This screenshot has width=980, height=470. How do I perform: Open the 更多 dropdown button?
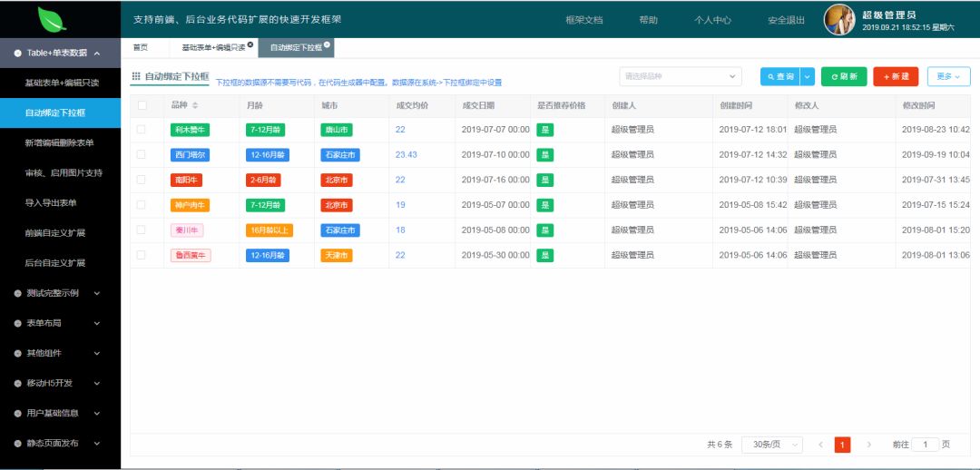click(949, 76)
